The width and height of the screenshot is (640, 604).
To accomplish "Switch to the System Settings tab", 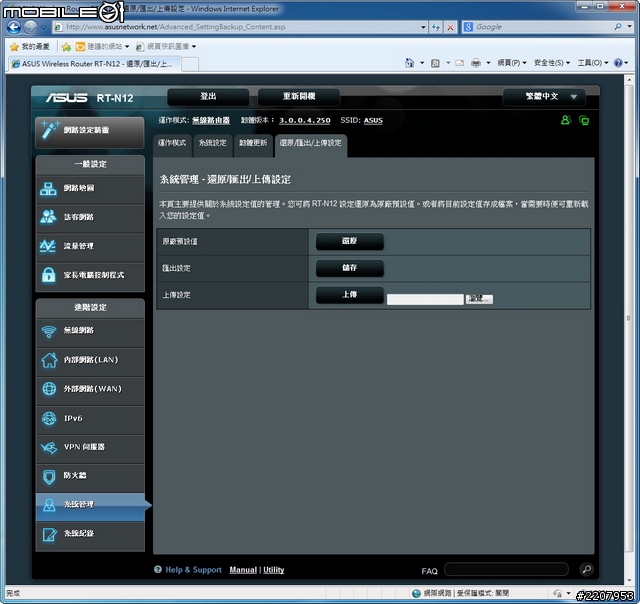I will click(212, 144).
